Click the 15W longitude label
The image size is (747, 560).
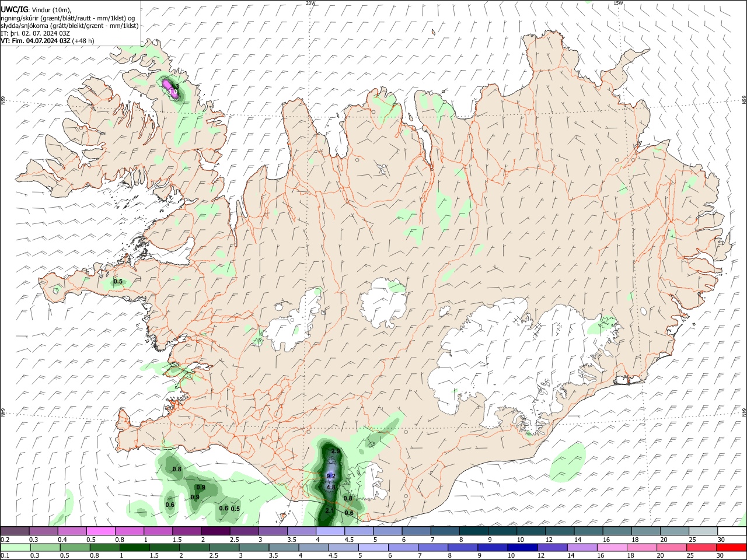[x=618, y=3]
